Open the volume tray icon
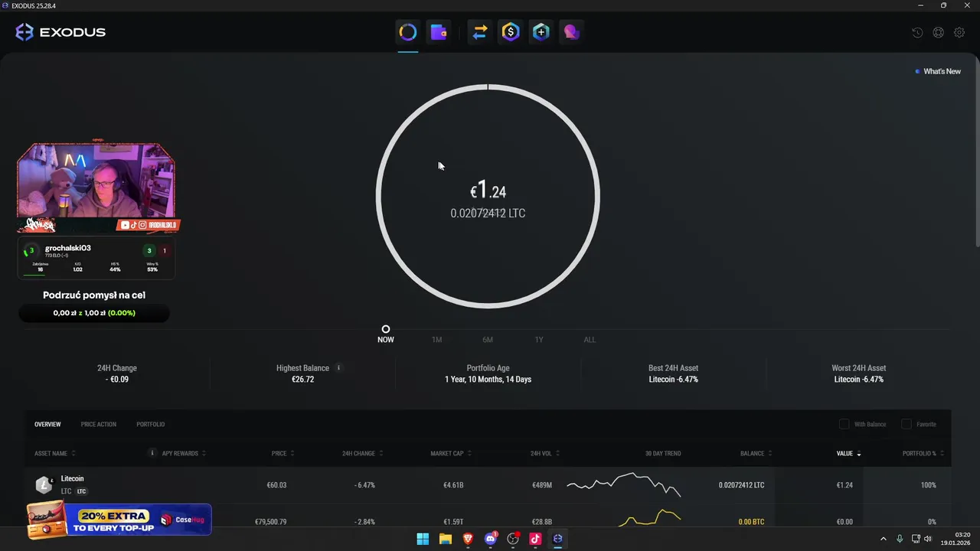Image resolution: width=980 pixels, height=551 pixels. 928,539
